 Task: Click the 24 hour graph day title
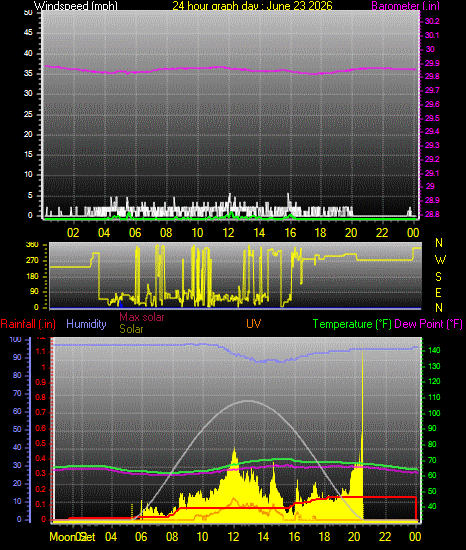[252, 6]
